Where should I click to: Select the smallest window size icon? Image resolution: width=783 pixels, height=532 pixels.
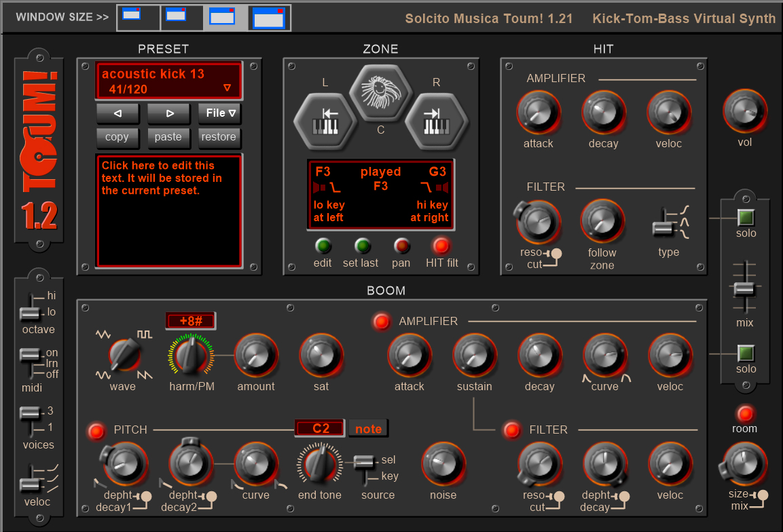(139, 18)
